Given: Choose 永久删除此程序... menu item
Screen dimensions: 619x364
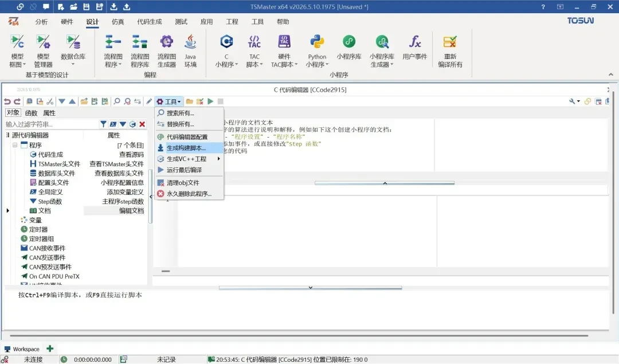Looking at the screenshot, I should [x=189, y=194].
